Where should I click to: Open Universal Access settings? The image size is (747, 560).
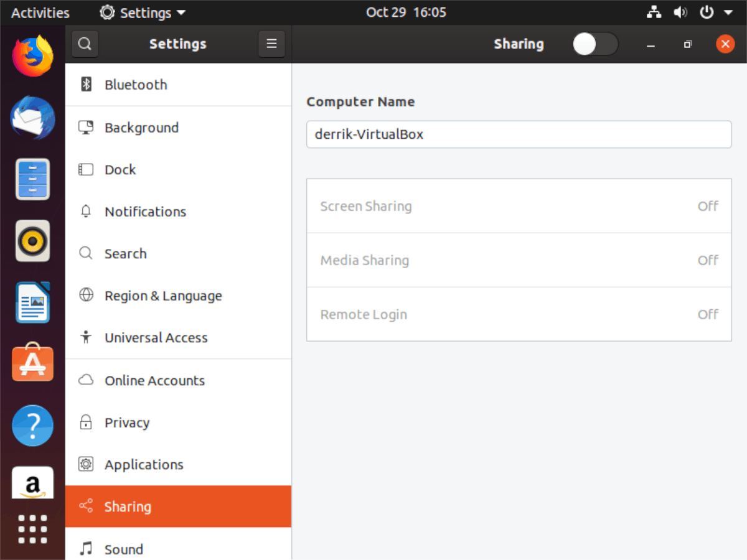pos(156,338)
